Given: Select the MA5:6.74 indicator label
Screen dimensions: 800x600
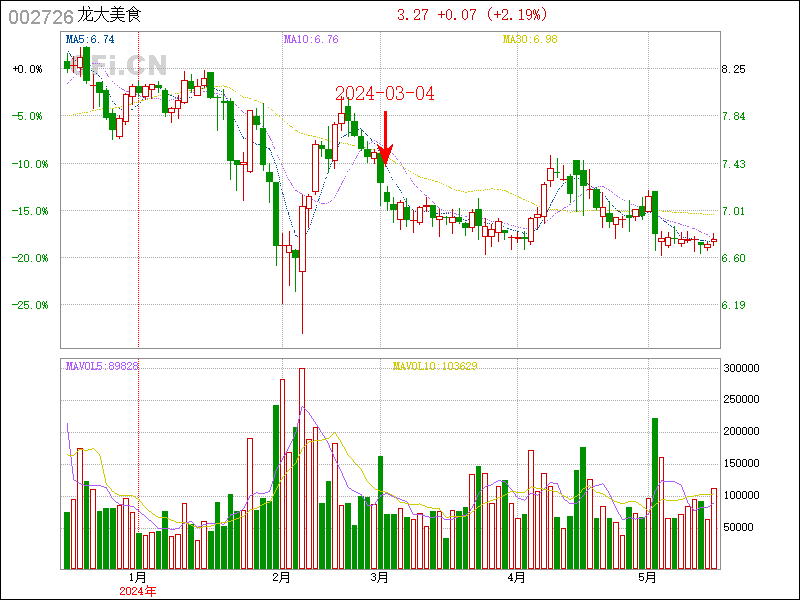Looking at the screenshot, I should 89,39.
